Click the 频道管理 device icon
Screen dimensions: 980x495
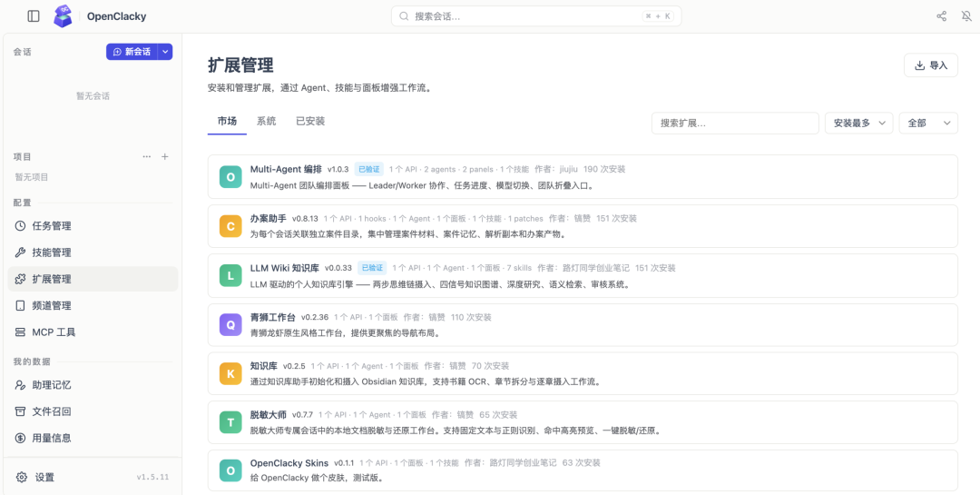[x=20, y=306]
